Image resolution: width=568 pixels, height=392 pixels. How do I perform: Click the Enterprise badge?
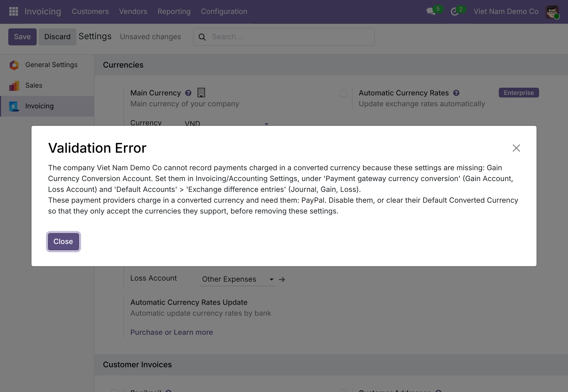point(519,93)
